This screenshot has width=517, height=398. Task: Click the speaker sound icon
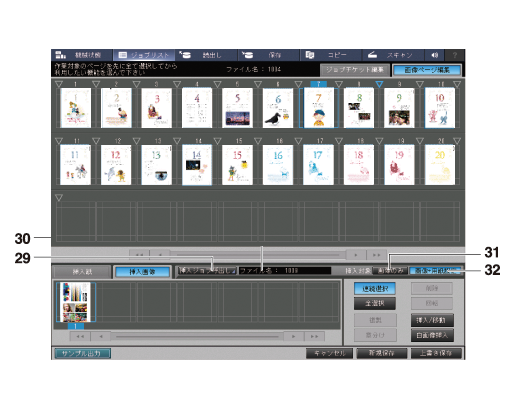tap(435, 55)
